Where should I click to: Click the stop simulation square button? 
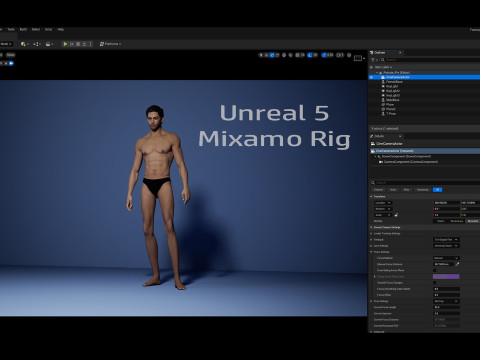78,44
